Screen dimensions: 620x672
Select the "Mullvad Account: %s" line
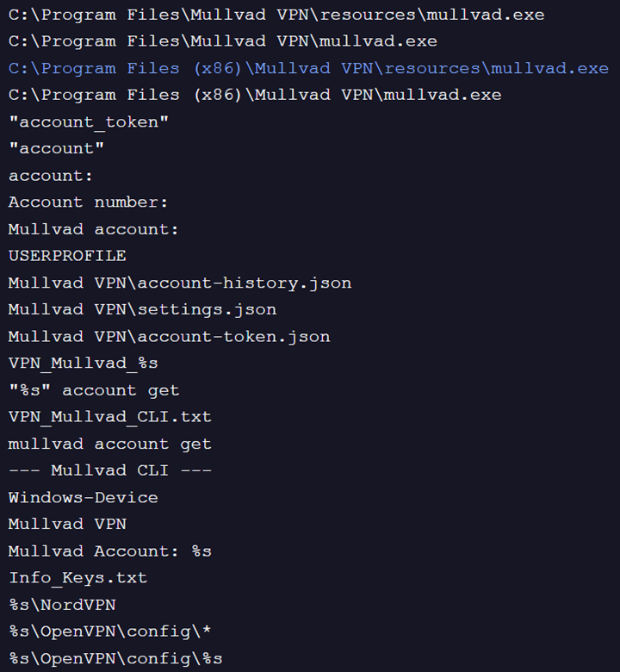tap(110, 551)
